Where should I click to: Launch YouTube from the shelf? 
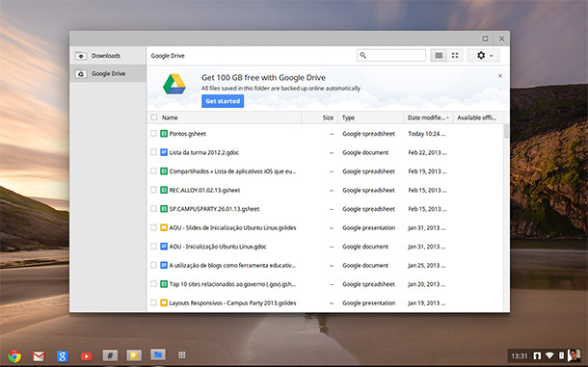point(86,356)
